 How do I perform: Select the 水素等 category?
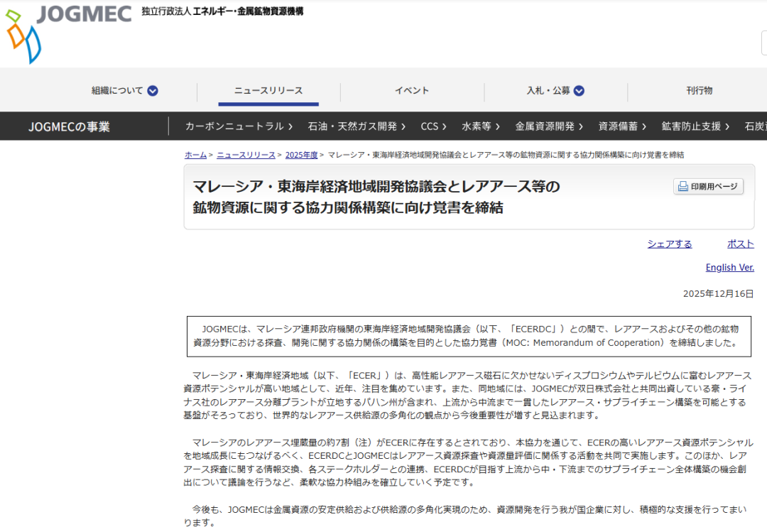coord(481,126)
